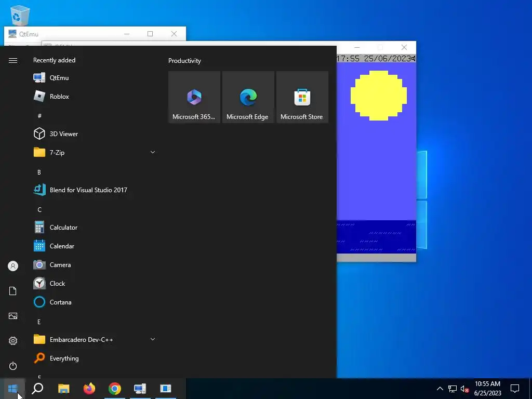Click the yellow sun in QEMU display

[379, 96]
